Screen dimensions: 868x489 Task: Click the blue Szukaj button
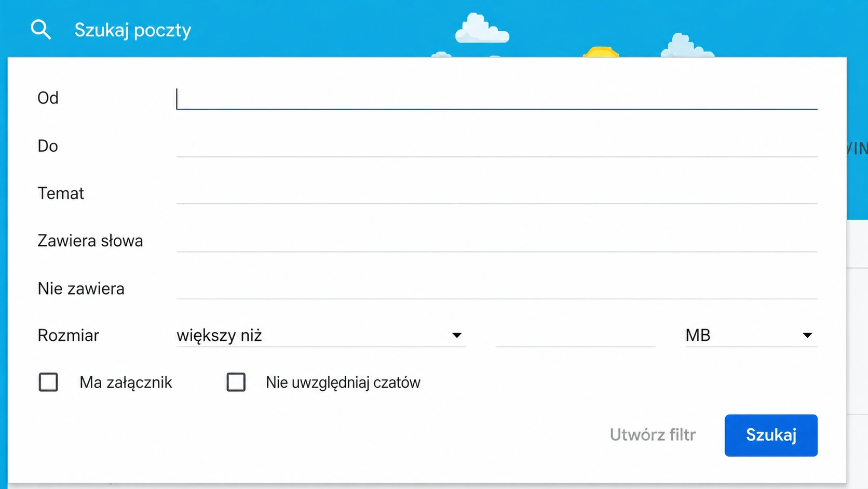click(771, 435)
